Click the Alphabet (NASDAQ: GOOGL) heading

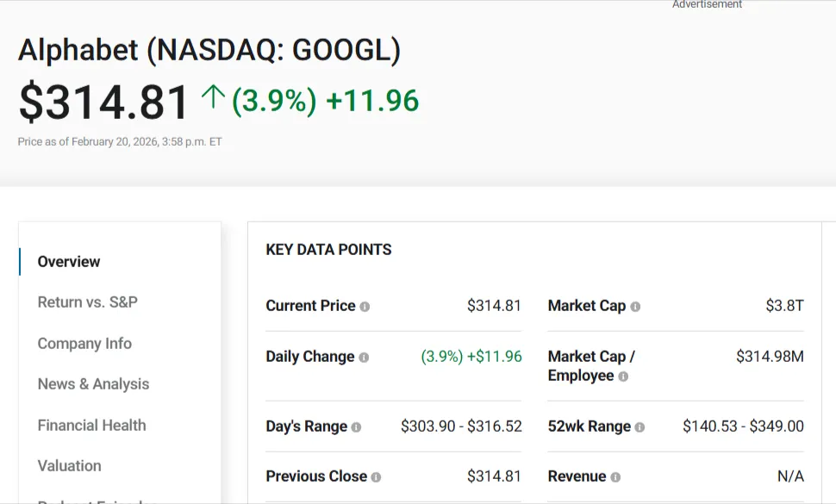point(210,50)
